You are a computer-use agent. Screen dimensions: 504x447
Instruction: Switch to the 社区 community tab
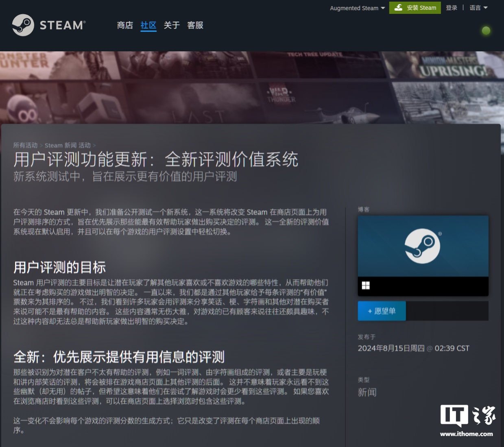(148, 25)
